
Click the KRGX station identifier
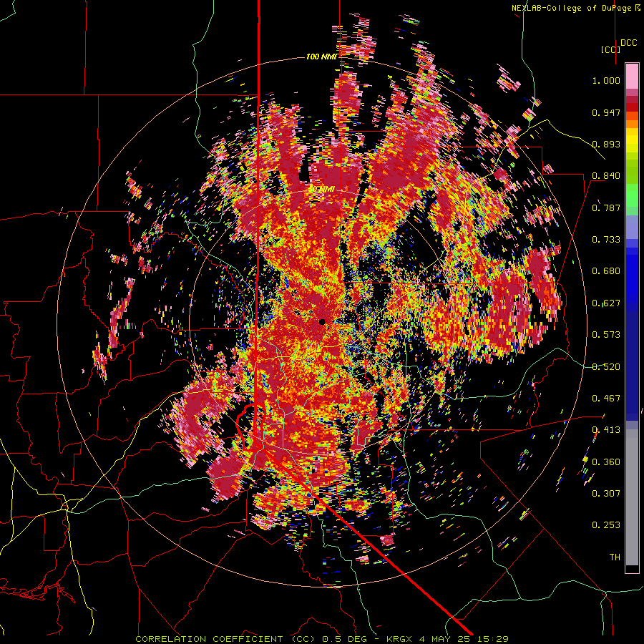click(400, 639)
